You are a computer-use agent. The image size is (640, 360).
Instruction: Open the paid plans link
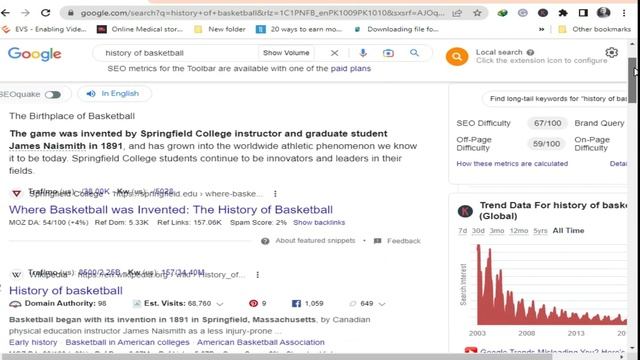(x=351, y=69)
